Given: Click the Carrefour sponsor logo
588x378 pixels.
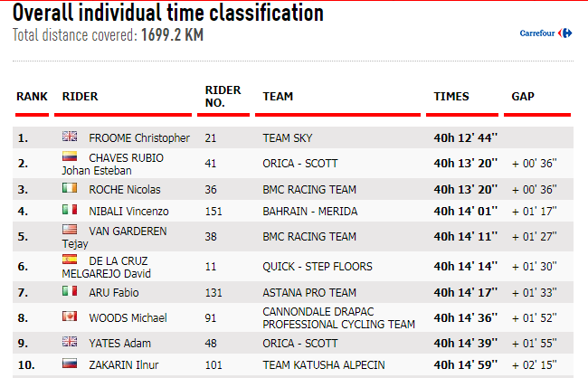Looking at the screenshot, I should pos(545,33).
